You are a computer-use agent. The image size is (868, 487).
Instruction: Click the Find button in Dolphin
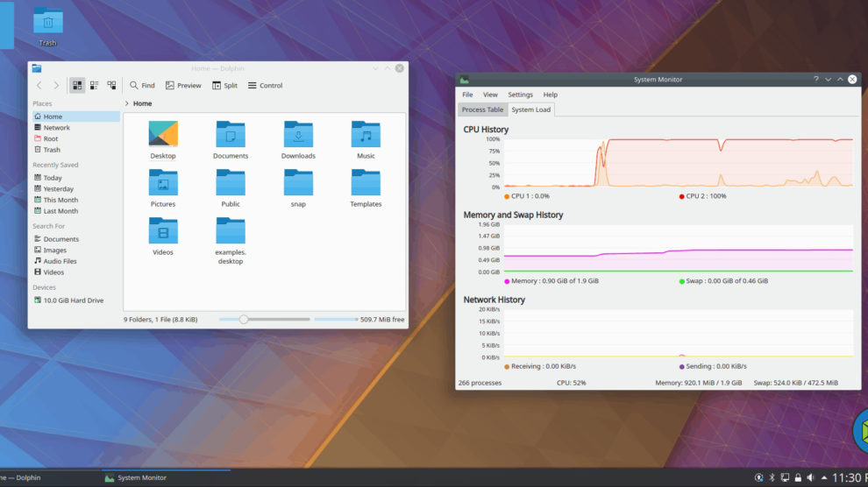click(x=142, y=85)
